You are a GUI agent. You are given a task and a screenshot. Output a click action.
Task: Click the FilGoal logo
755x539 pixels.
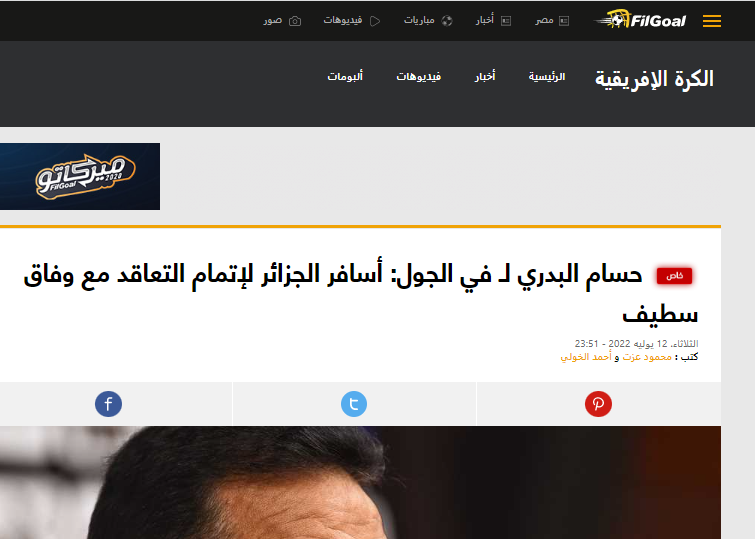[640, 20]
